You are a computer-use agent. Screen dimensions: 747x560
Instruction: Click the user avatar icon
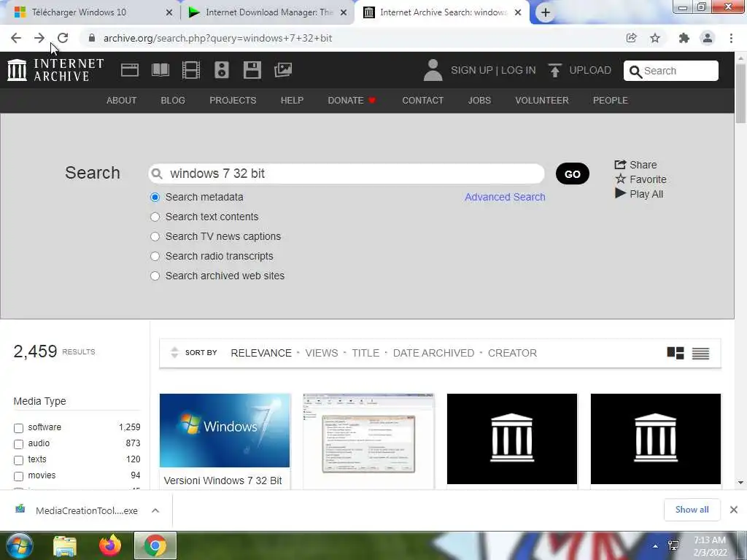pos(433,70)
